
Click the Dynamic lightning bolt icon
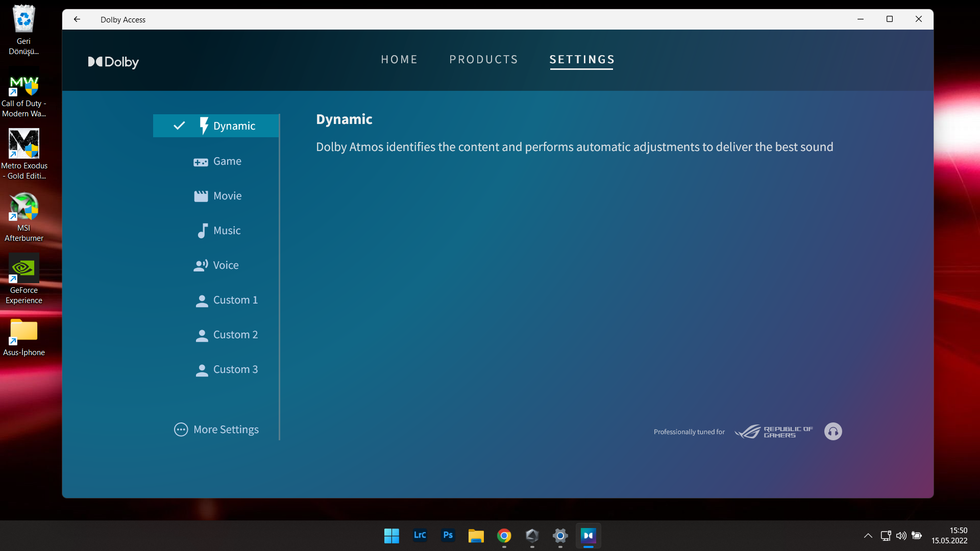point(204,126)
